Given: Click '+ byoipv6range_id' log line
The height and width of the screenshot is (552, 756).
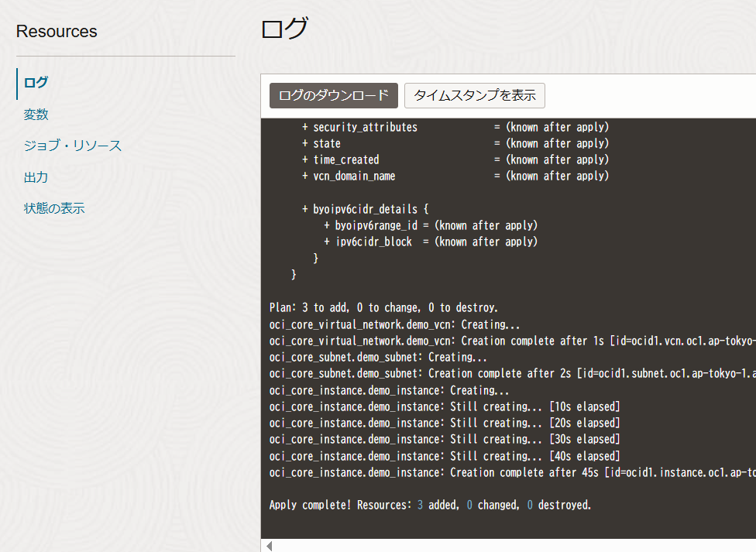Looking at the screenshot, I should (431, 225).
